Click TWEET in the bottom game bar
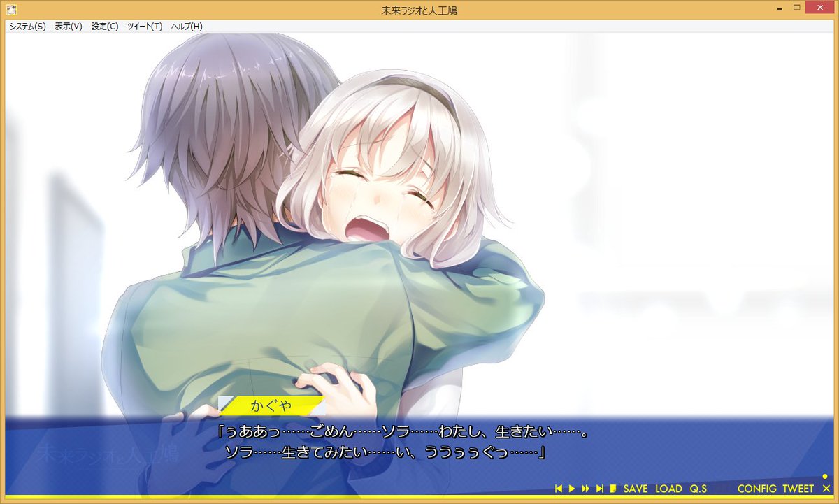Screen dimensions: 839x504 pyautogui.click(x=798, y=489)
